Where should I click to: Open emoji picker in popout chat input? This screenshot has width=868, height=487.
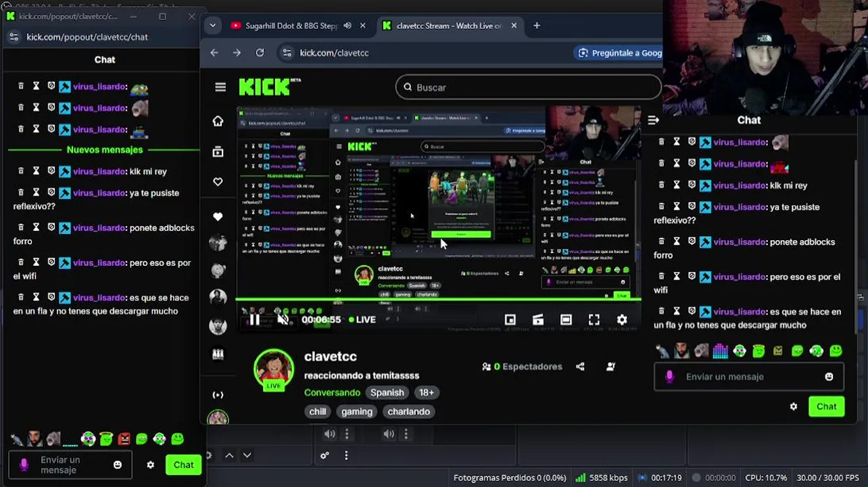118,465
